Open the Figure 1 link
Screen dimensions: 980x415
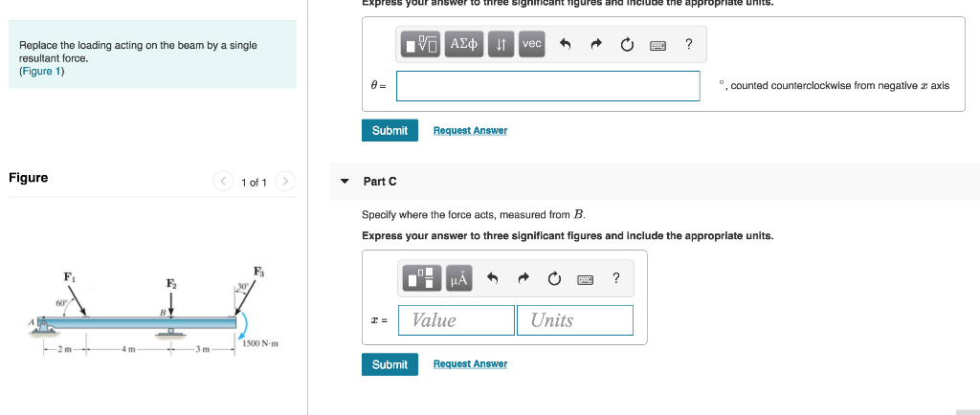coord(42,71)
